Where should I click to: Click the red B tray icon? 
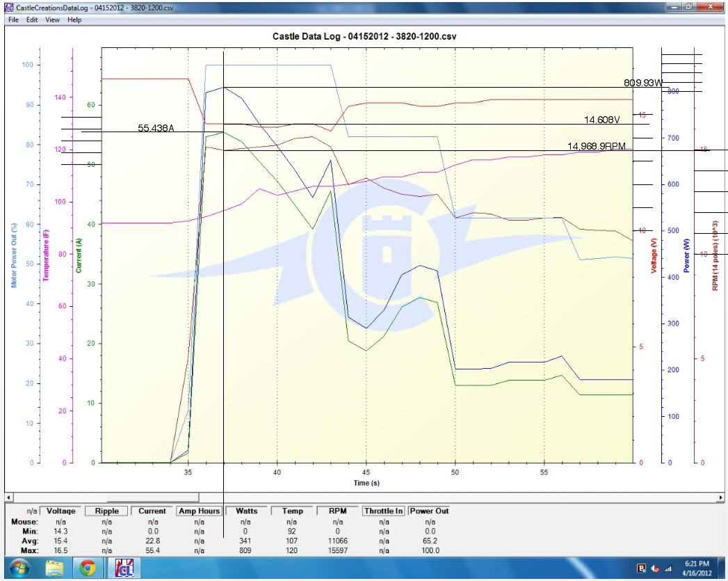[x=642, y=568]
